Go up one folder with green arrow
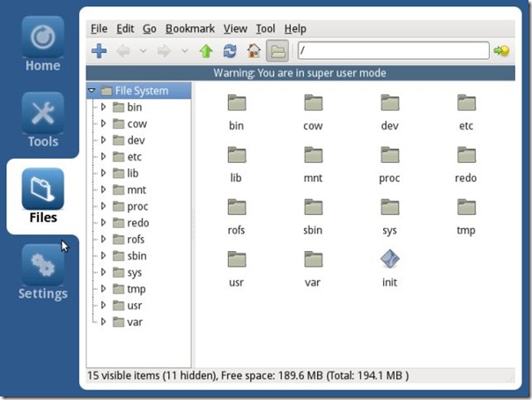This screenshot has height=400, width=532. point(206,51)
